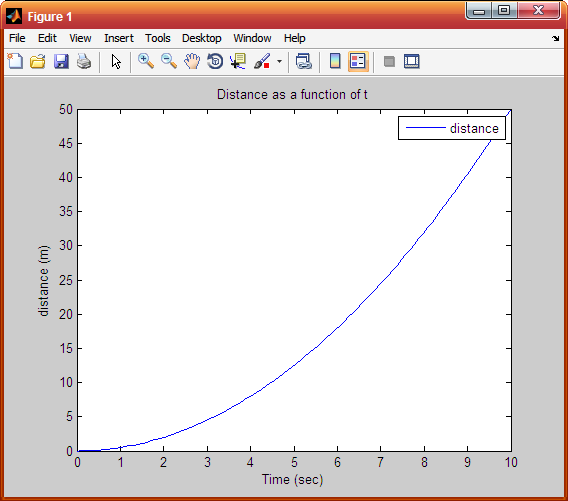Expand the Brush tool dropdown arrow
This screenshot has height=501, width=568.
tap(279, 61)
